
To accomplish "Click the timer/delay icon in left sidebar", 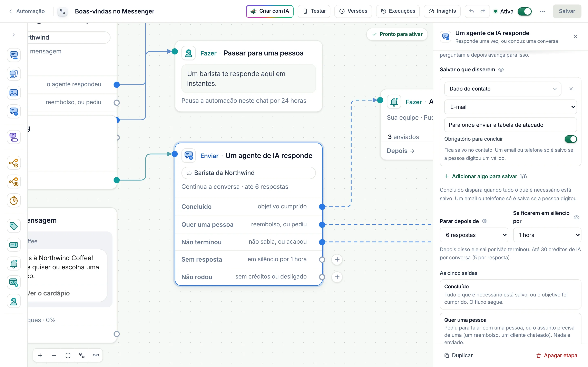I will pos(14,200).
